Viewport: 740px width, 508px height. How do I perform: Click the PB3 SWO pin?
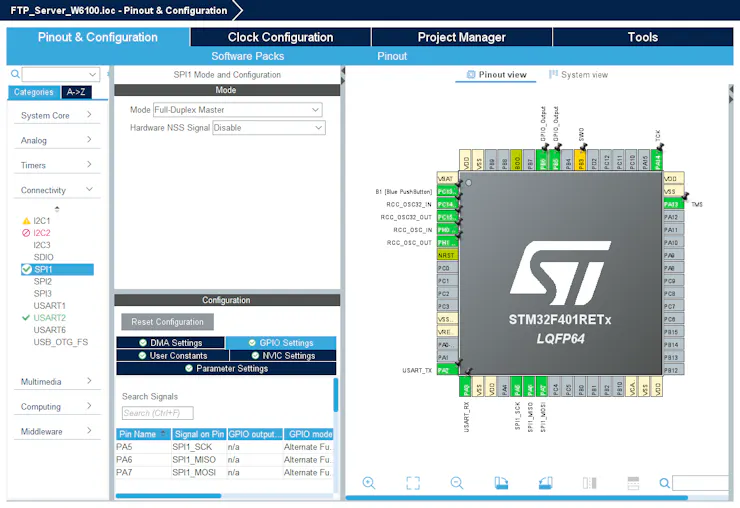pos(580,160)
